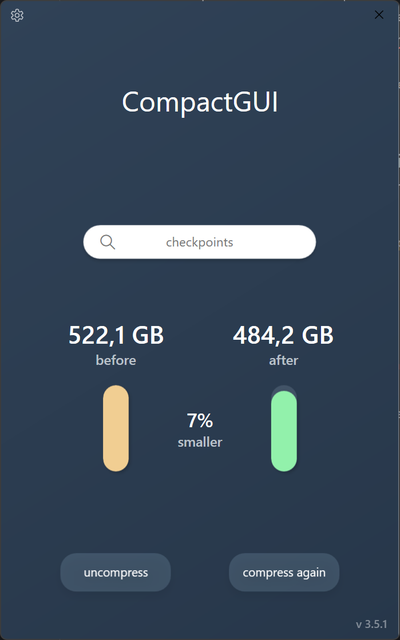Click the bottom of the orange before bar

pos(116,463)
